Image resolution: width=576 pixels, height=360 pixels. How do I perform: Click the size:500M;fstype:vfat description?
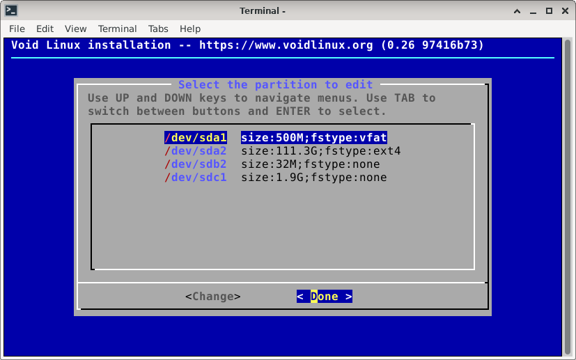[314, 138]
